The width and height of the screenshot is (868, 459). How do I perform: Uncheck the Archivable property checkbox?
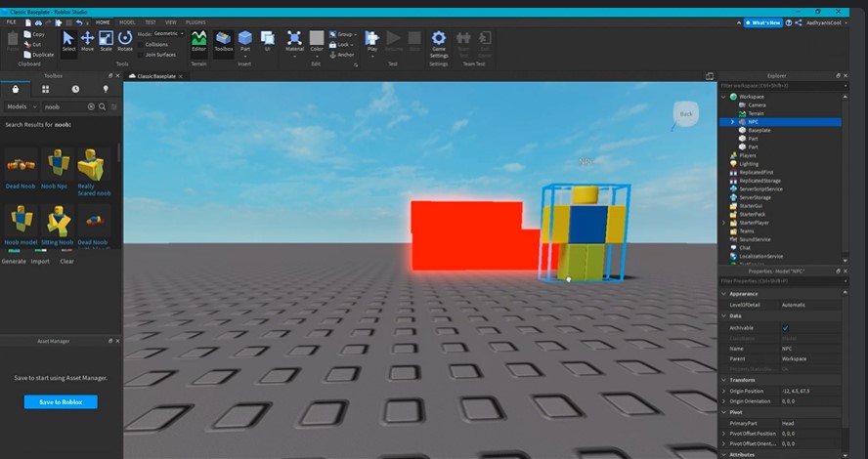point(785,328)
